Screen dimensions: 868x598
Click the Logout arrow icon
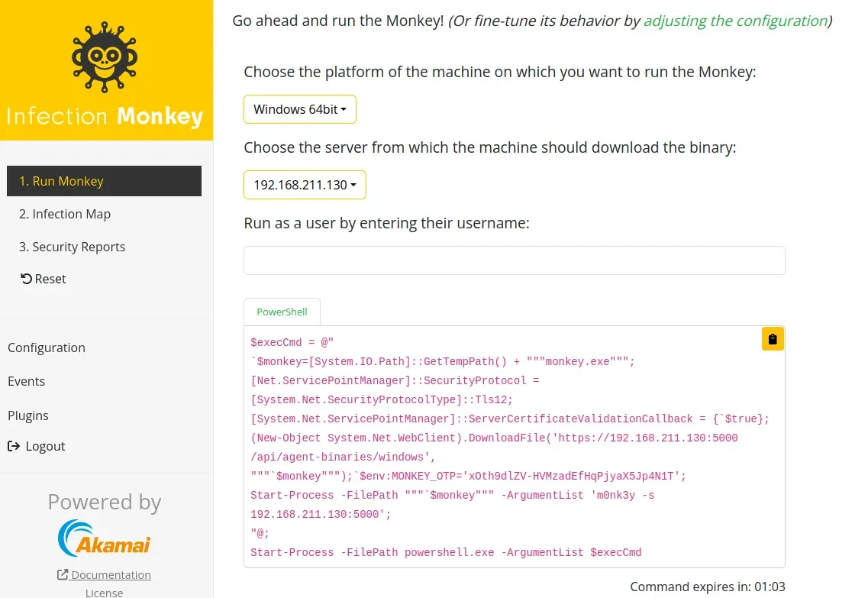[x=13, y=446]
